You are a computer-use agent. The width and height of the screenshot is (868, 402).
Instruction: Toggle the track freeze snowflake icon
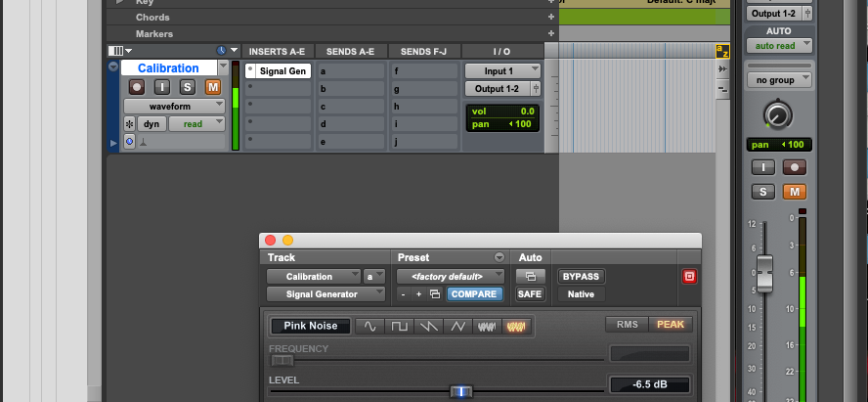(x=129, y=124)
